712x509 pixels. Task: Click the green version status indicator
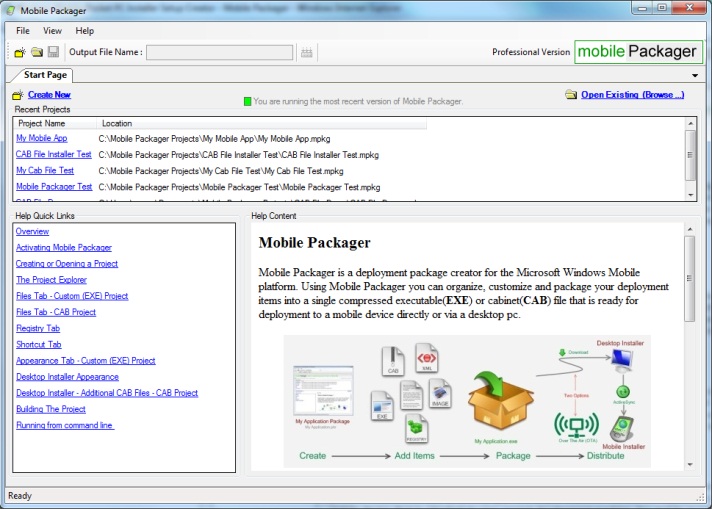pos(247,101)
